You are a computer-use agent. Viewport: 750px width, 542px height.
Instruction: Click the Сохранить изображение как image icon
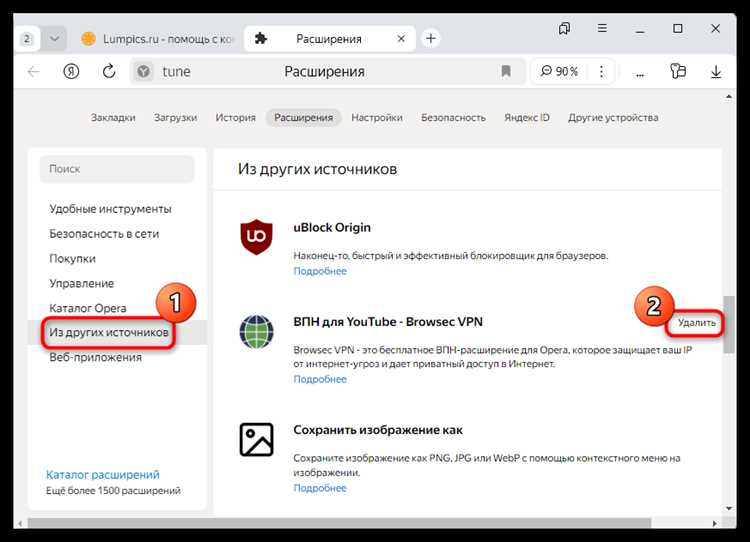tap(256, 440)
